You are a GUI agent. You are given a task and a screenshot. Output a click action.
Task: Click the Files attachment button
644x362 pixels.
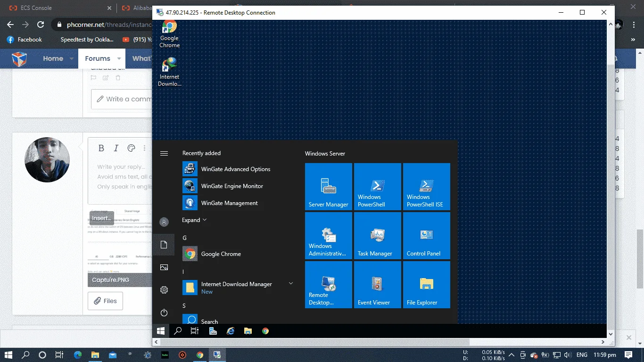[105, 301]
